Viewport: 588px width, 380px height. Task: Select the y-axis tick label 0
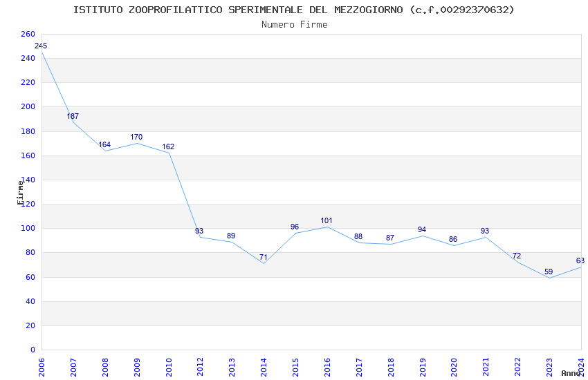(33, 350)
